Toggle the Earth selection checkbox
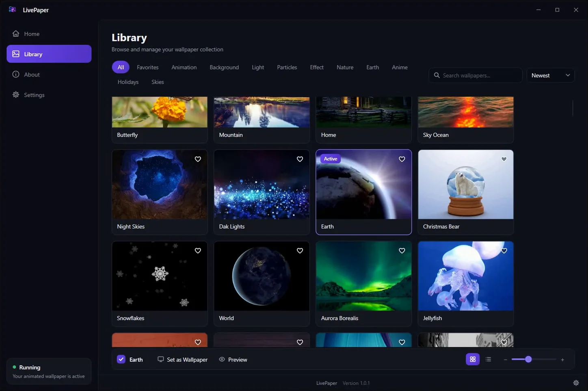 (x=121, y=359)
